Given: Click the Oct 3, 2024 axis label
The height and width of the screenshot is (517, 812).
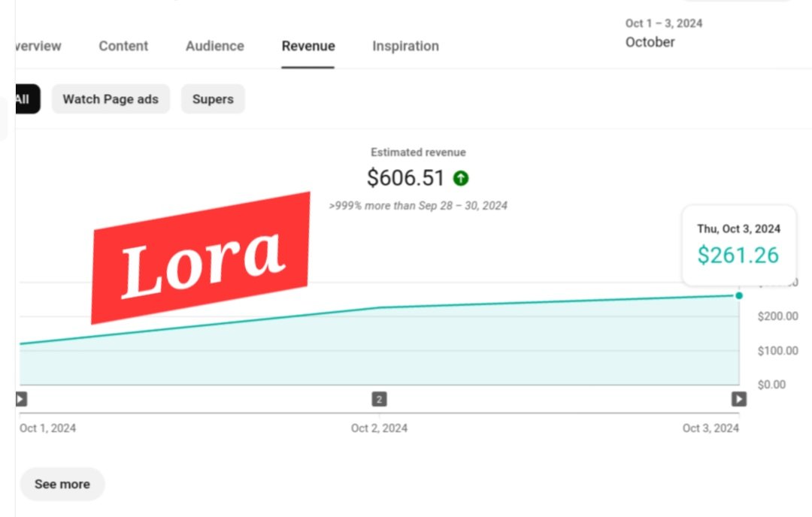Looking at the screenshot, I should click(710, 428).
